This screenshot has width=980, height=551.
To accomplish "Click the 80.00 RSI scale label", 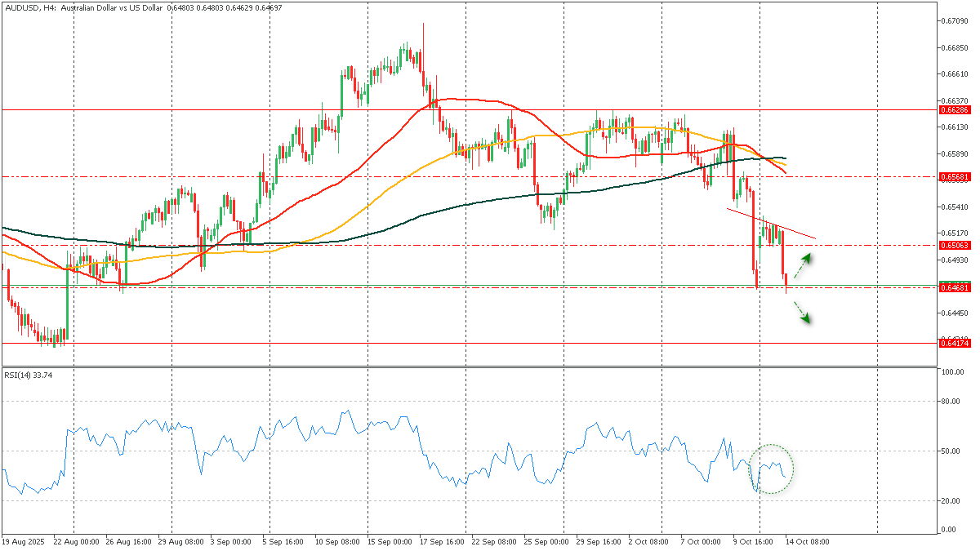I will point(951,402).
